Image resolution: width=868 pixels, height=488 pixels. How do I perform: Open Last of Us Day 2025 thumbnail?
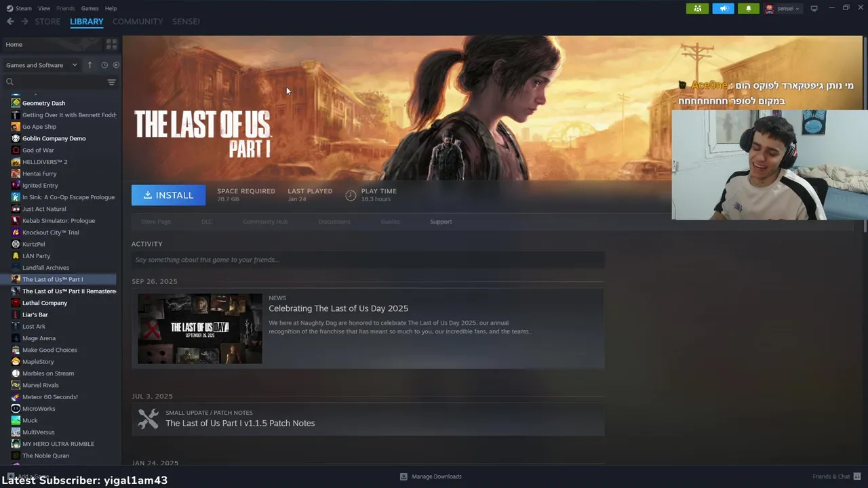(x=200, y=329)
